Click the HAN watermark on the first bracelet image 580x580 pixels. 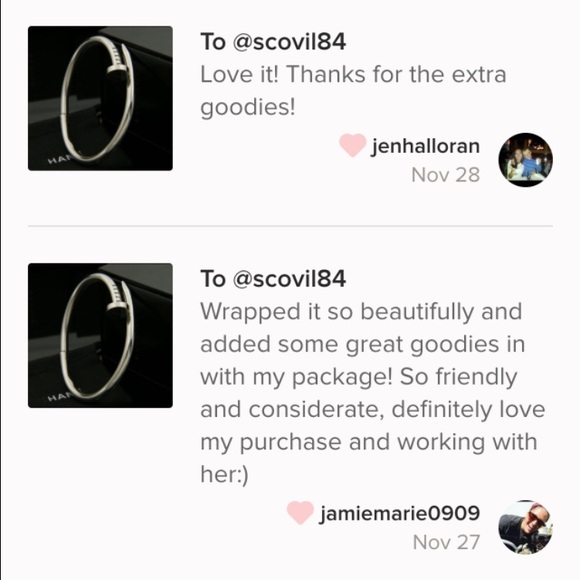point(57,160)
